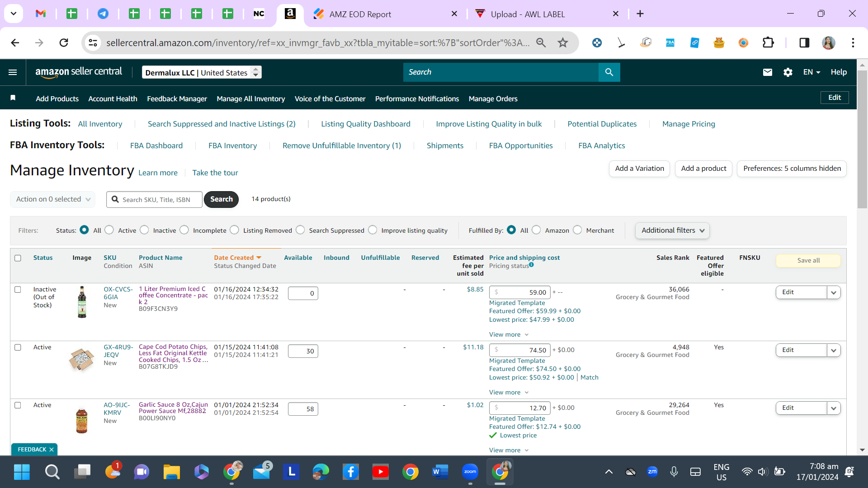The image size is (868, 488).
Task: Open the EN language dropdown
Action: point(811,72)
